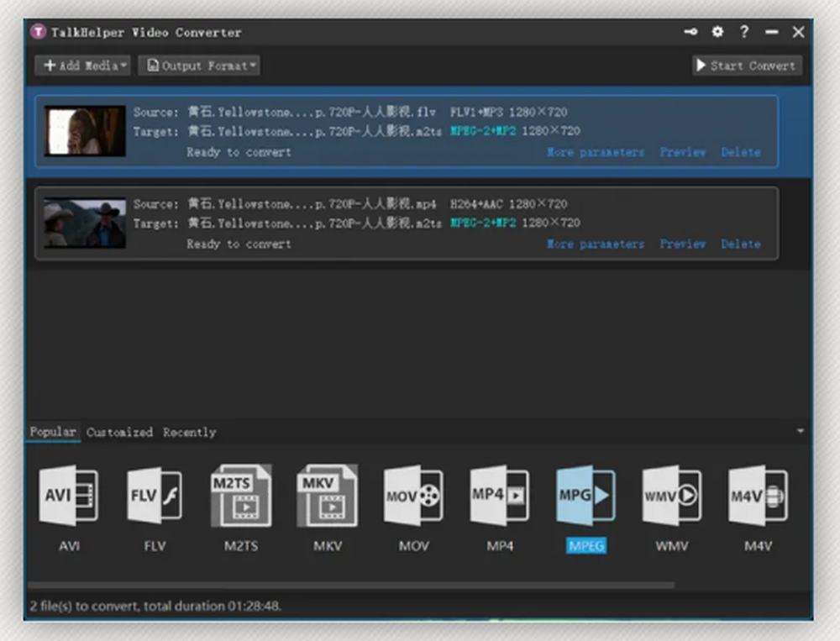Click the FLV1+MP3 source codec text
Image resolution: width=840 pixels, height=641 pixels.
tap(476, 112)
